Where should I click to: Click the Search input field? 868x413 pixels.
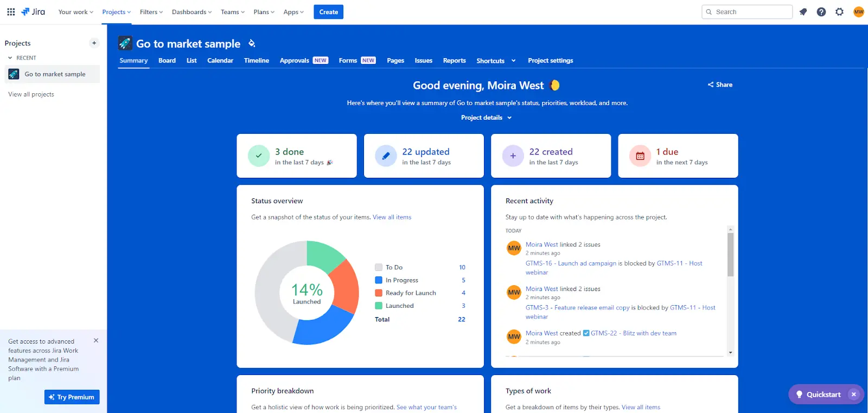(747, 12)
